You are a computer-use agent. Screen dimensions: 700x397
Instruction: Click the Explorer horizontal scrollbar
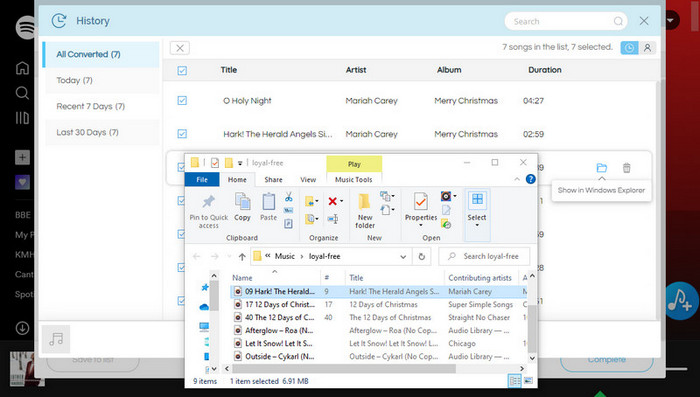coord(344,368)
